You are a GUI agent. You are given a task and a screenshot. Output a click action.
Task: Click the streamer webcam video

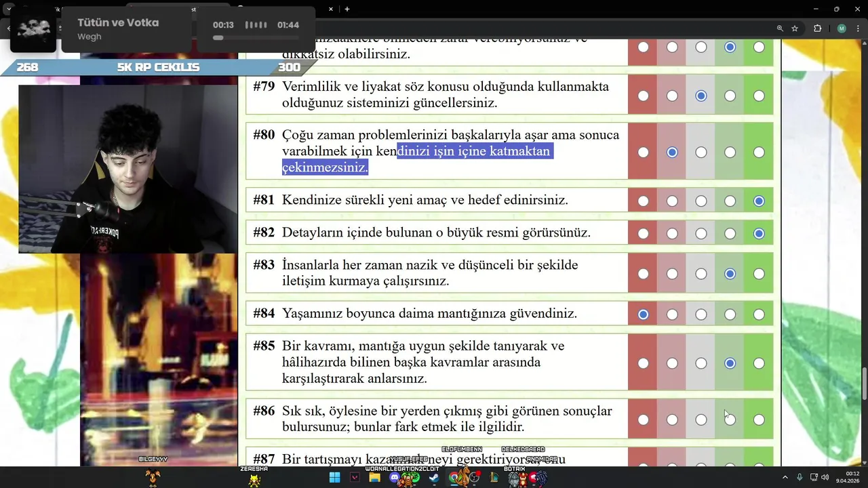click(127, 169)
